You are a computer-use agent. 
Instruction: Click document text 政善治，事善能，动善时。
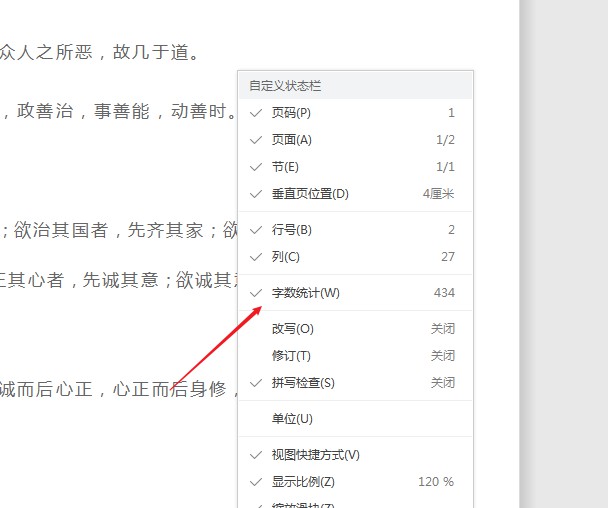[126, 111]
